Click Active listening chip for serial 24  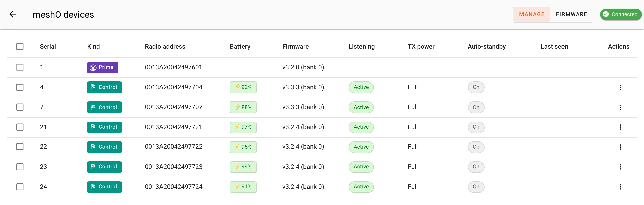click(361, 187)
